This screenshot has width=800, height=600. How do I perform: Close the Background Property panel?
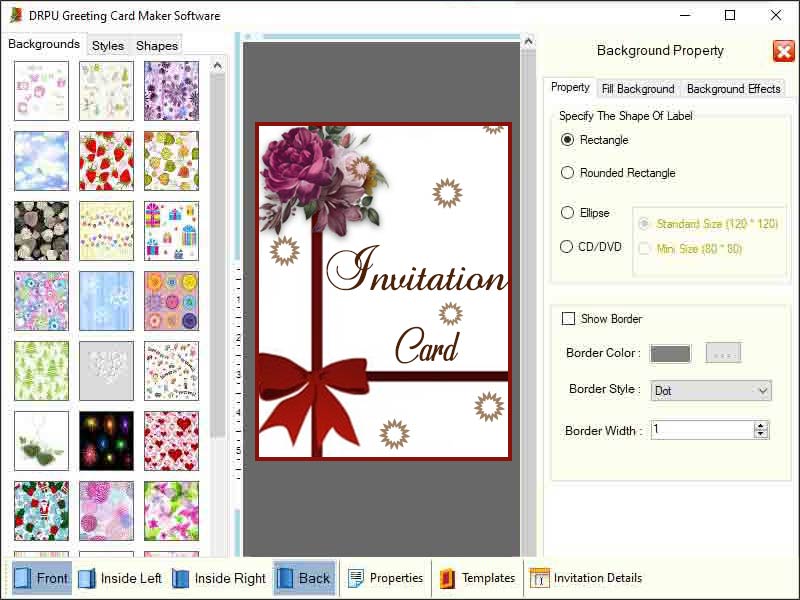click(x=783, y=51)
